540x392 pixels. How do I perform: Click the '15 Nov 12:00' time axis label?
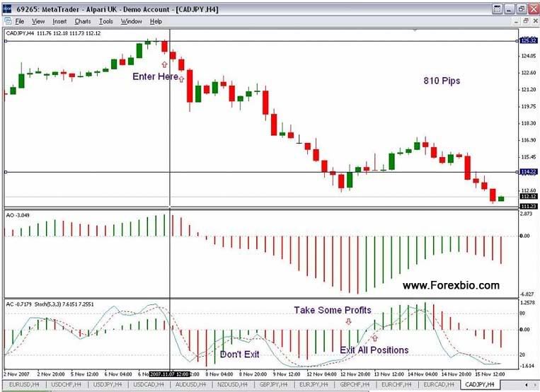[490, 374]
